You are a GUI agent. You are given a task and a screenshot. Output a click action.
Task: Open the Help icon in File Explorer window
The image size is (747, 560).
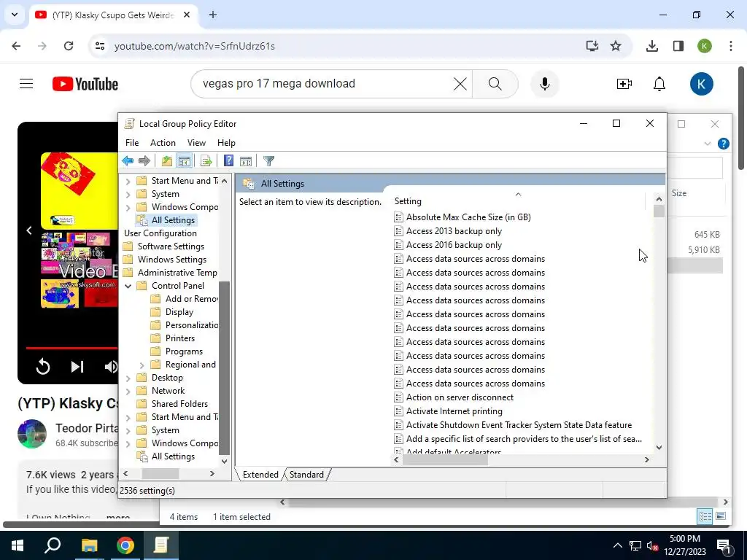tap(723, 144)
